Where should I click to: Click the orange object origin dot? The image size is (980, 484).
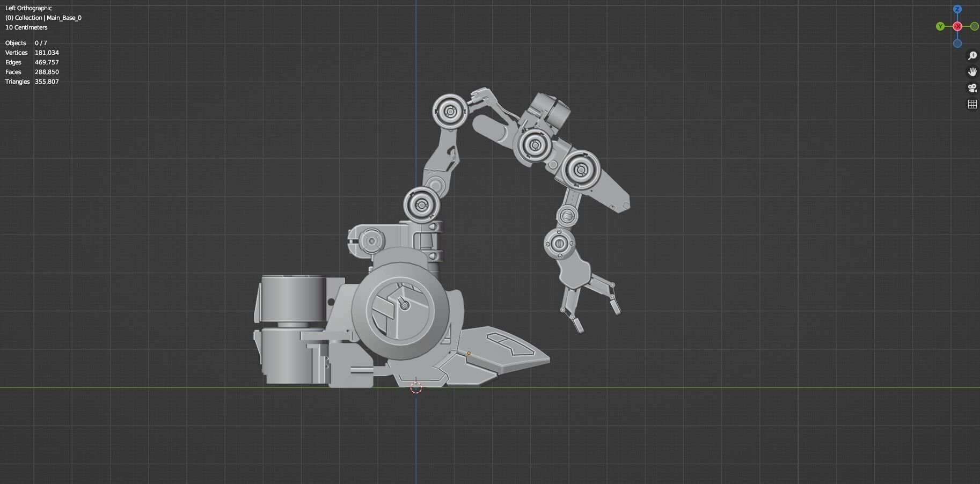[x=469, y=353]
